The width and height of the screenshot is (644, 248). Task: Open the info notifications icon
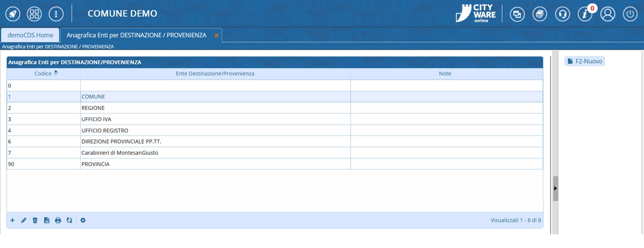585,14
